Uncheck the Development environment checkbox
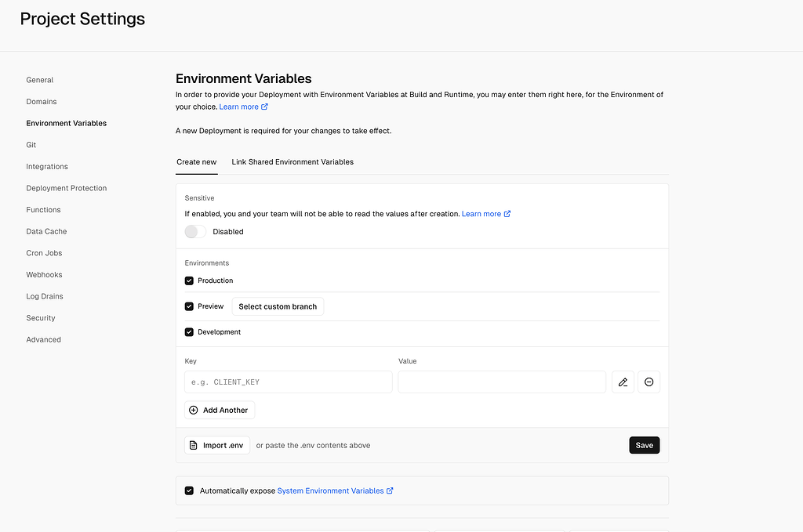Viewport: 803px width, 532px height. (x=189, y=331)
